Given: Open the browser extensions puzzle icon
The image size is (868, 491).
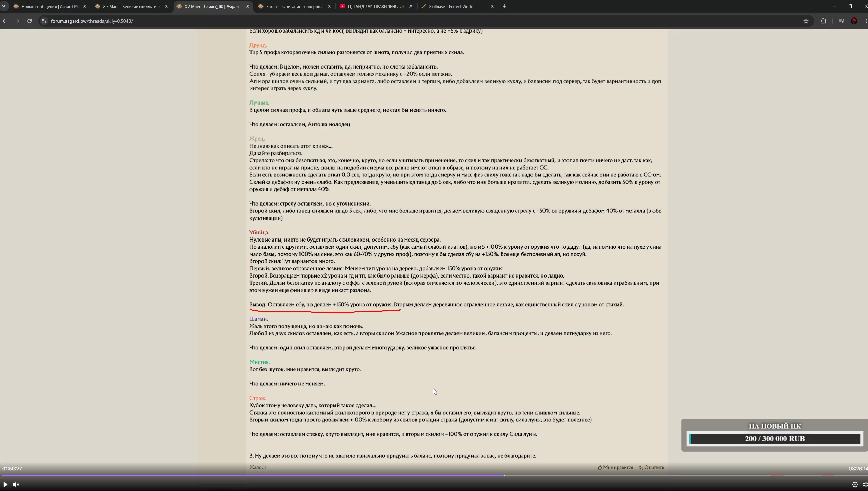Looking at the screenshot, I should 823,21.
